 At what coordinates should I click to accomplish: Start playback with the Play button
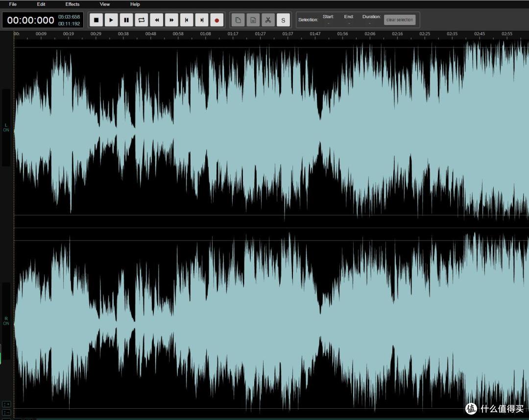pos(111,20)
